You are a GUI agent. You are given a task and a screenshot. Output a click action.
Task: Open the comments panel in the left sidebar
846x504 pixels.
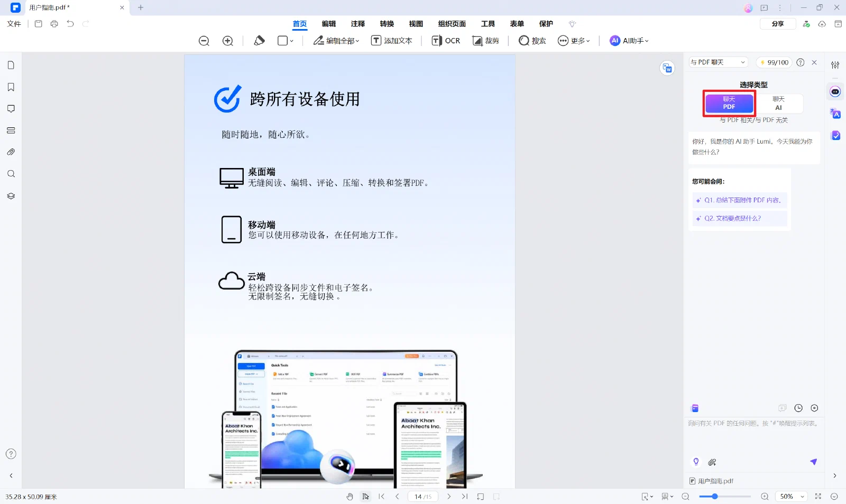[x=11, y=109]
